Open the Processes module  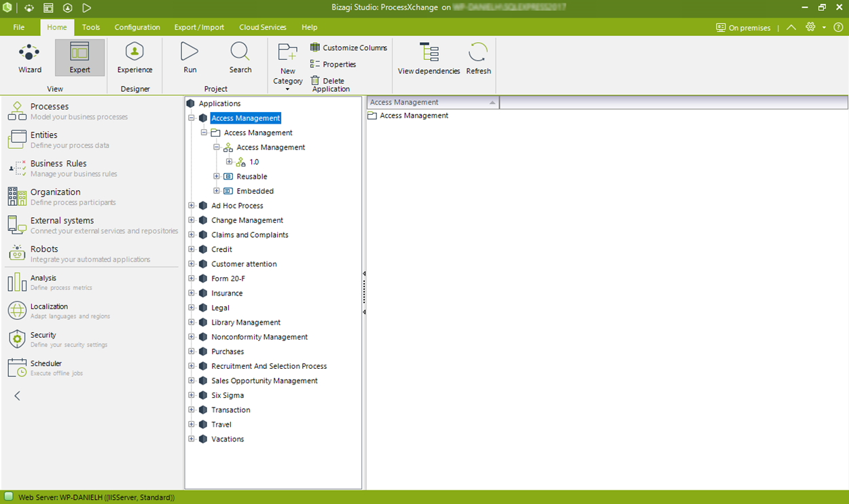point(92,111)
